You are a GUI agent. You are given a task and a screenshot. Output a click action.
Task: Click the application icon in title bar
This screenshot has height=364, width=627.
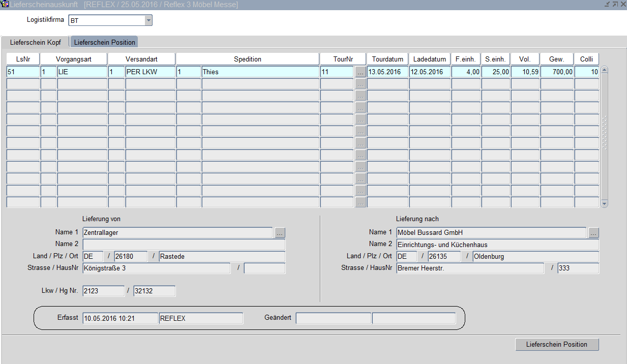coord(5,4)
